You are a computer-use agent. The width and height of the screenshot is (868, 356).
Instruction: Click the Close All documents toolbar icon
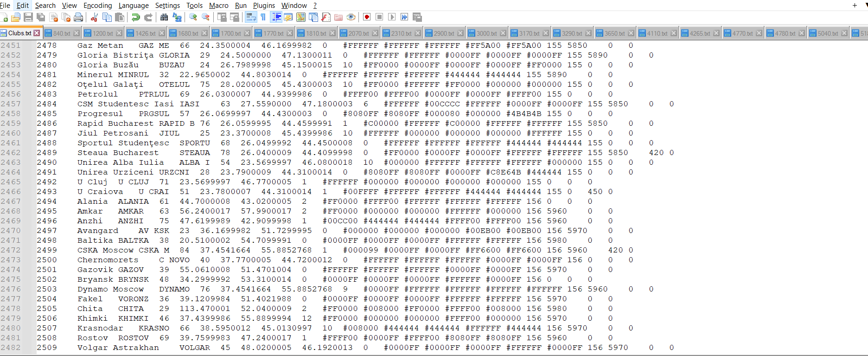point(66,18)
